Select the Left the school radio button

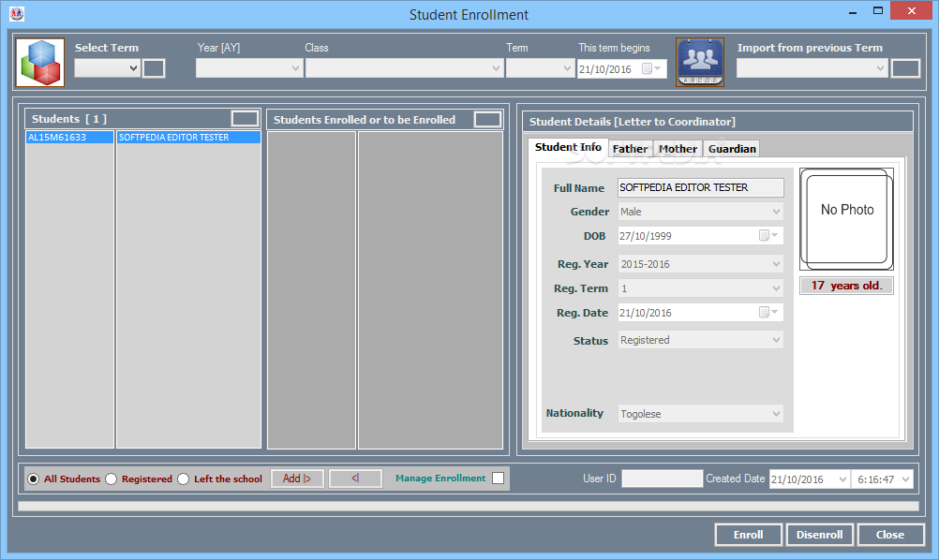point(184,479)
